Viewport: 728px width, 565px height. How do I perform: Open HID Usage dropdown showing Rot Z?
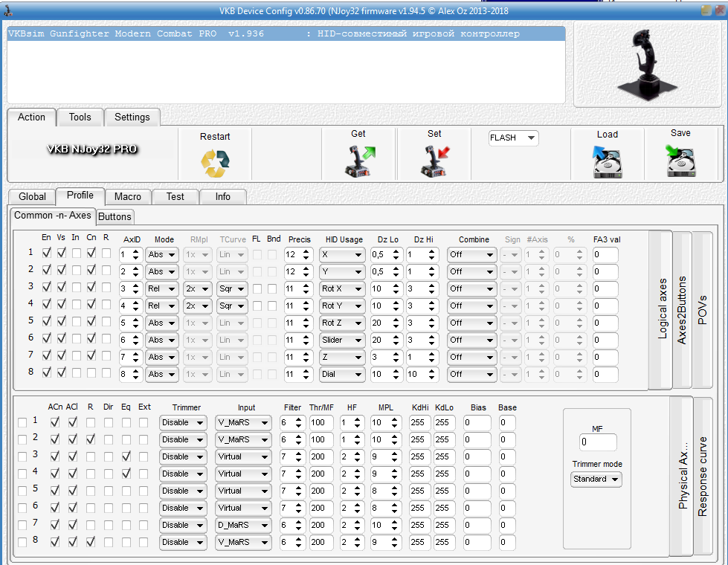pyautogui.click(x=342, y=323)
